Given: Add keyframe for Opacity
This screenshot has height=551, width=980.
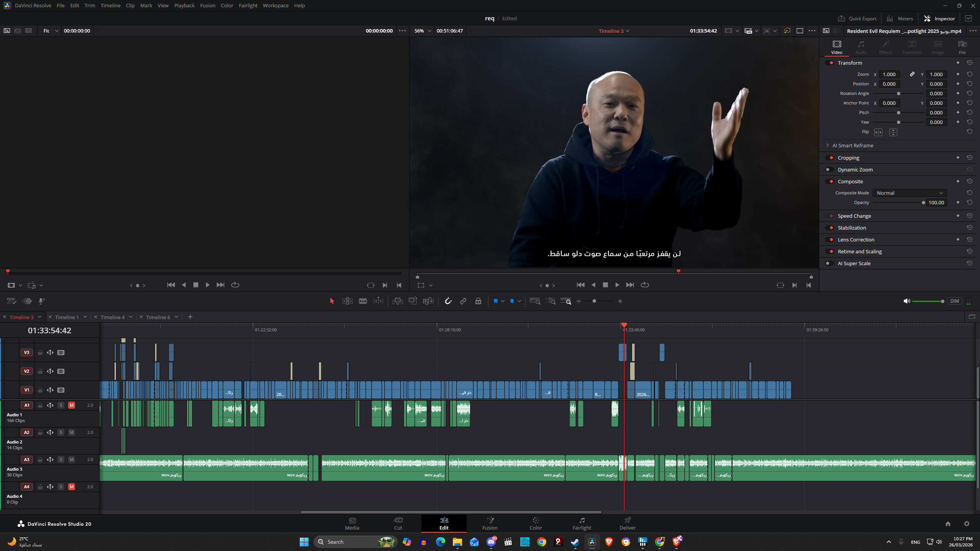Looking at the screenshot, I should [x=958, y=202].
